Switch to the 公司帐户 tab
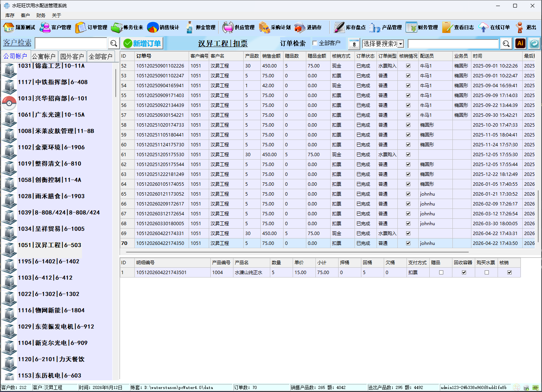This screenshot has height=392, width=542. [x=16, y=56]
